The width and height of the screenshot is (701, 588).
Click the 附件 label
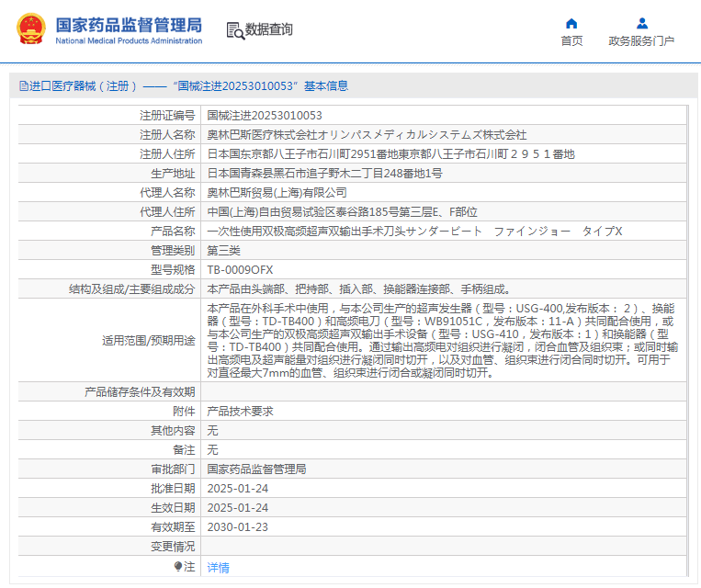tap(184, 411)
